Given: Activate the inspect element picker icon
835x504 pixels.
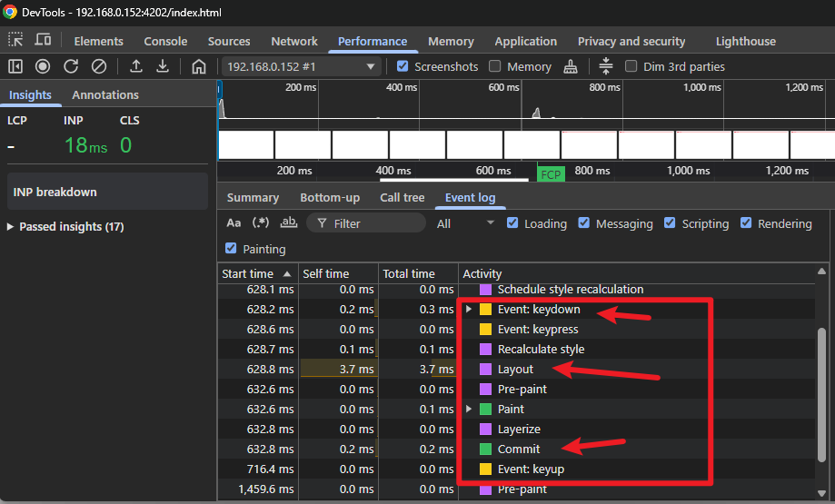Looking at the screenshot, I should tap(15, 40).
